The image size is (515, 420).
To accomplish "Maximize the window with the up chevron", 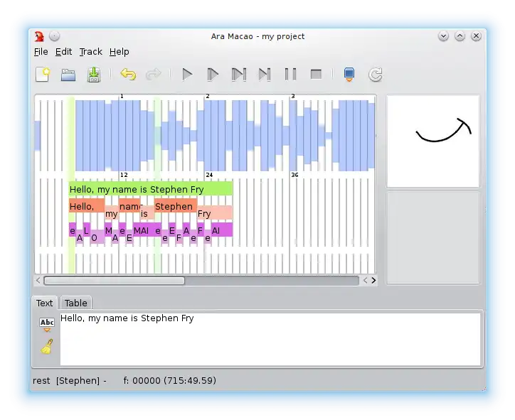I will coord(460,36).
